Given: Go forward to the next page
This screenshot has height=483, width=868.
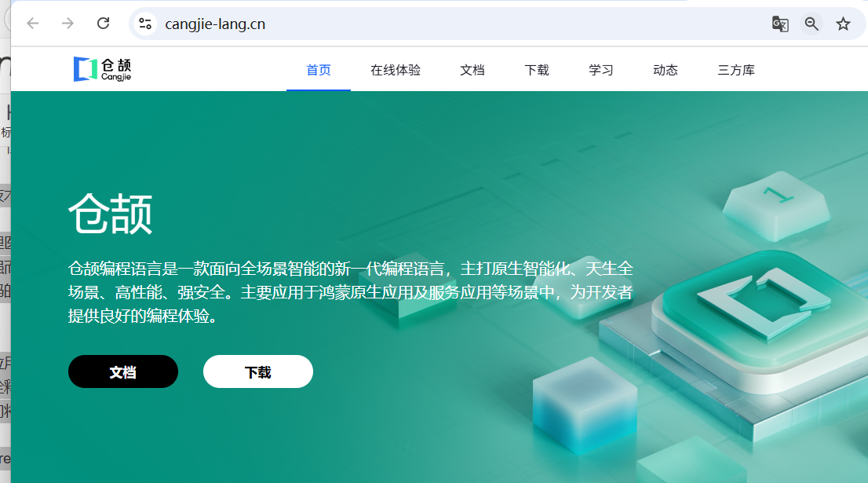Looking at the screenshot, I should pyautogui.click(x=67, y=24).
